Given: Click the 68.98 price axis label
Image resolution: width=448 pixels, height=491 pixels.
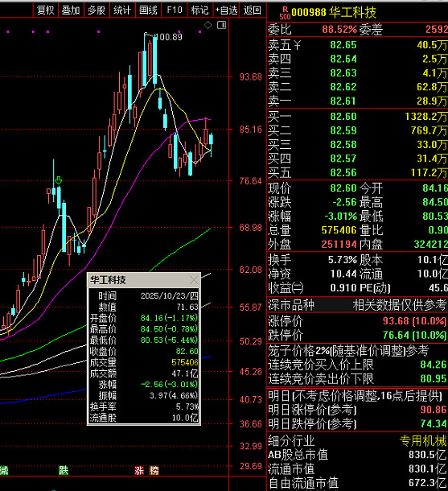Looking at the screenshot, I should tap(251, 228).
